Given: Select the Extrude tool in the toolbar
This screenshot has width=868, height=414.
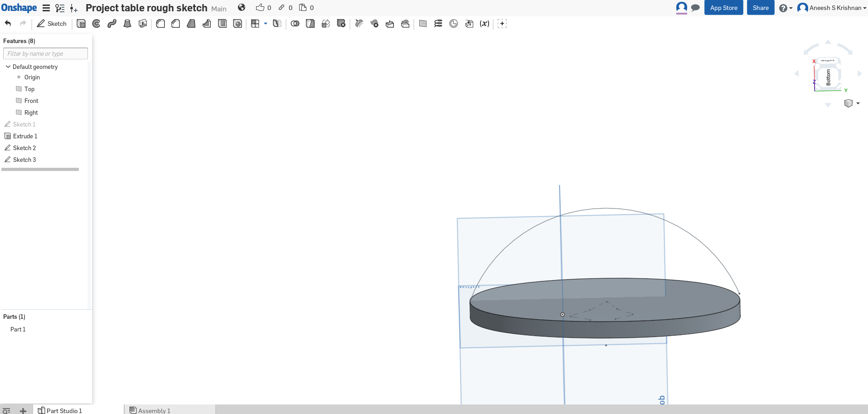Looking at the screenshot, I should (x=81, y=24).
